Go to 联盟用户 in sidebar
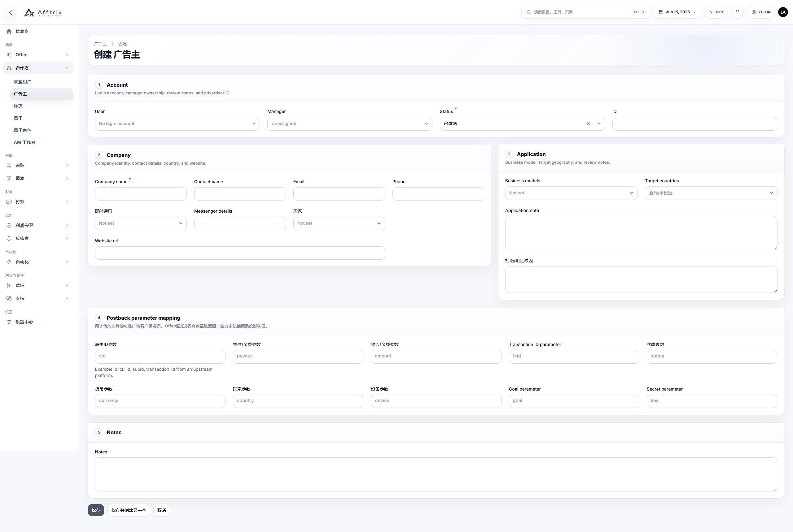 tap(22, 82)
